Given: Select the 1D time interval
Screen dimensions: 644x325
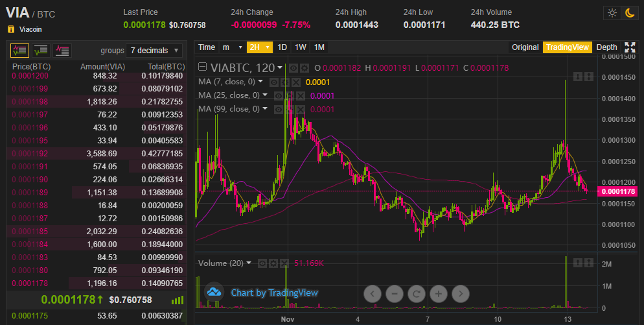Looking at the screenshot, I should point(282,47).
